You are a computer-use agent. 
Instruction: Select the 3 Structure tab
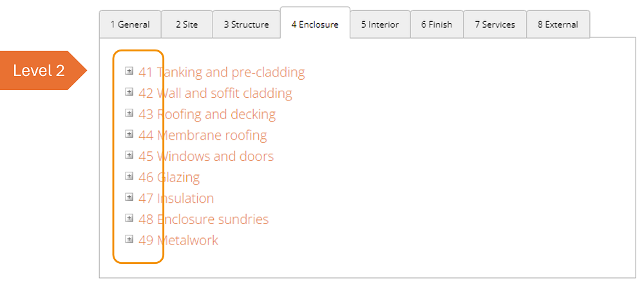click(x=246, y=24)
